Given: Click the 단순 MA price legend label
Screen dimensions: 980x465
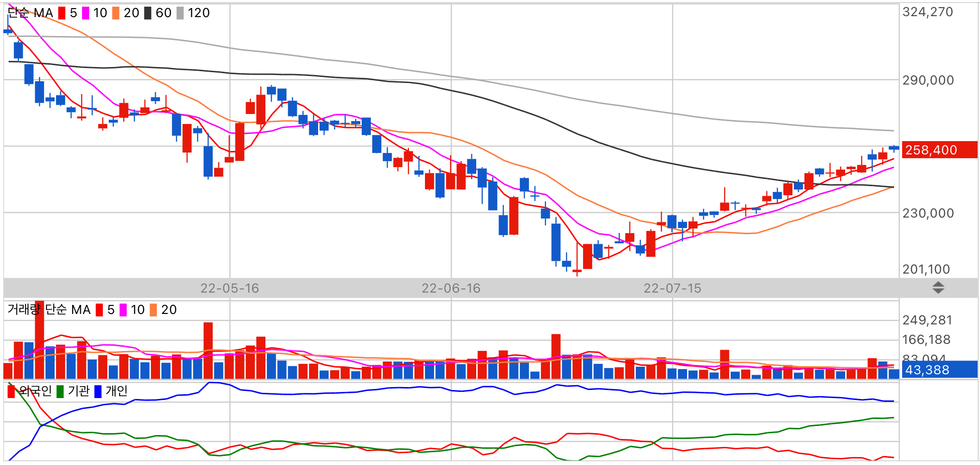Looking at the screenshot, I should click(30, 13).
